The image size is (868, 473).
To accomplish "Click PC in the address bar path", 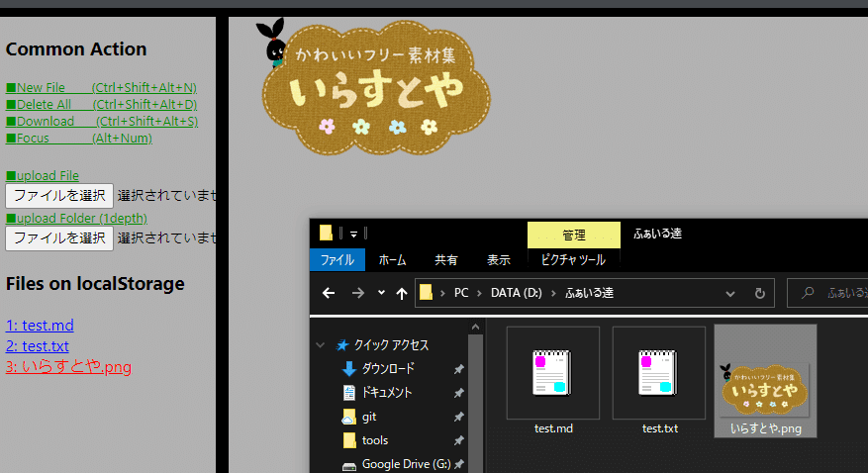I will [x=461, y=293].
